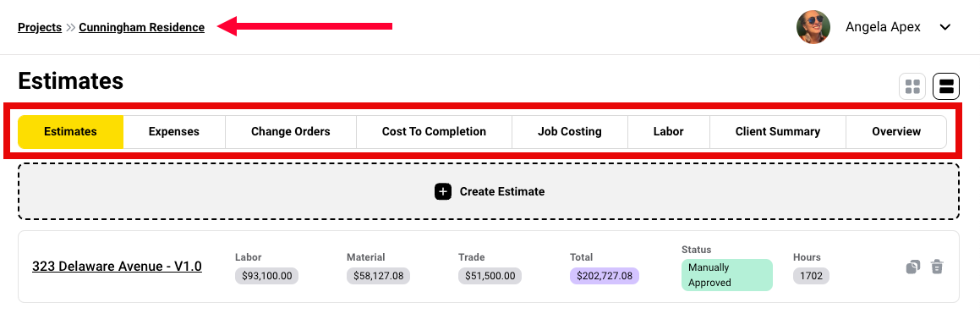Switch to the Labor tab
Viewport: 980px width, 336px height.
point(669,132)
